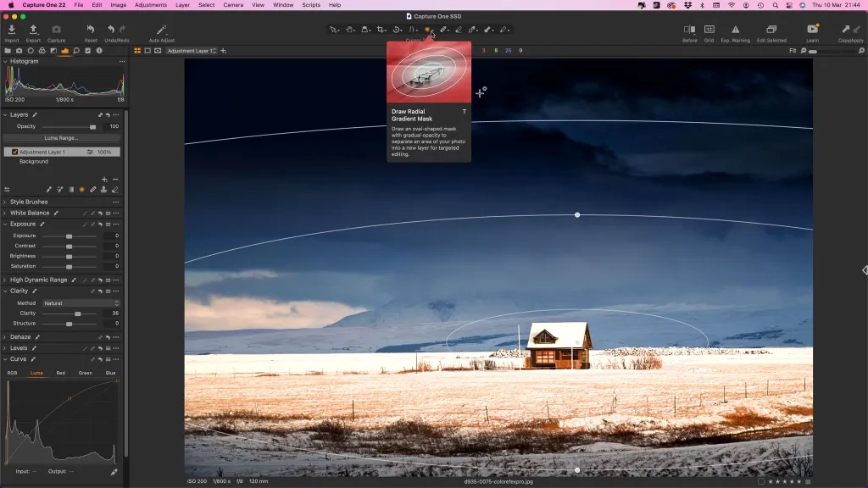Select the Crop cursor tool
The width and height of the screenshot is (868, 488).
click(381, 30)
